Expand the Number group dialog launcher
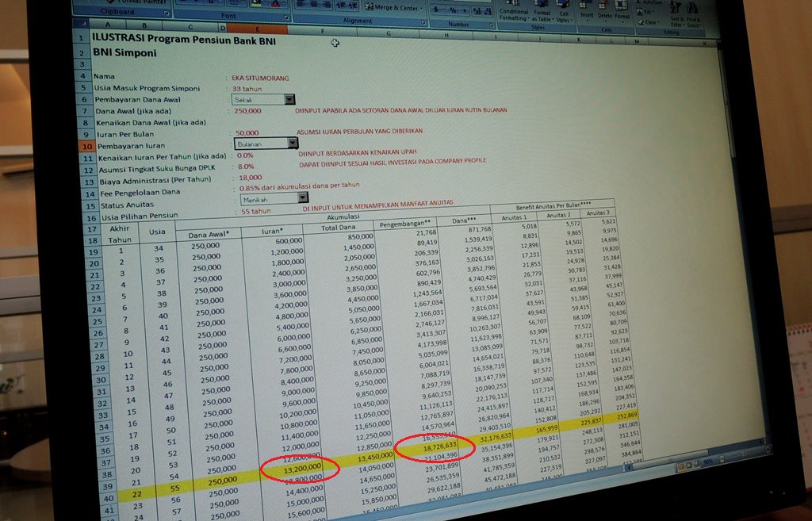The image size is (812, 521). (x=491, y=23)
